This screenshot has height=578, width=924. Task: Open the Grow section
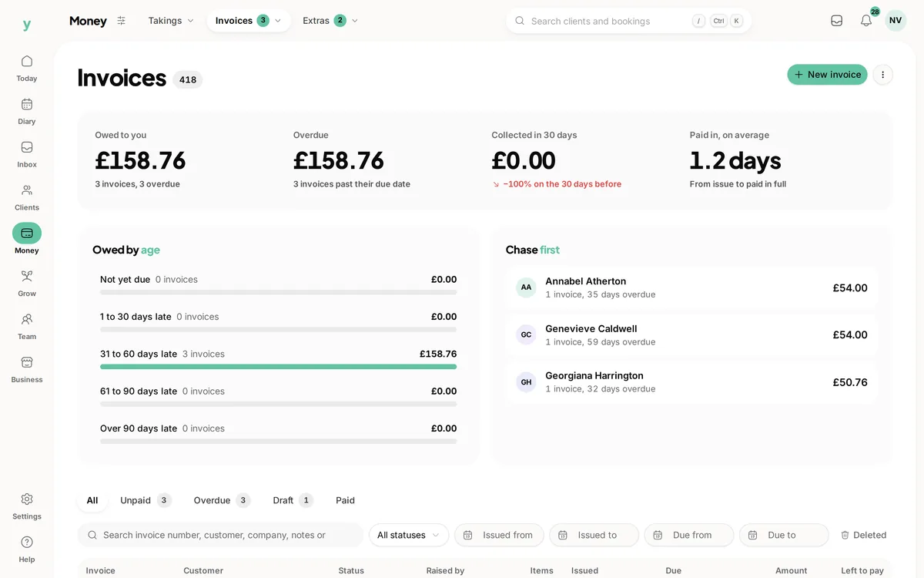pyautogui.click(x=27, y=284)
